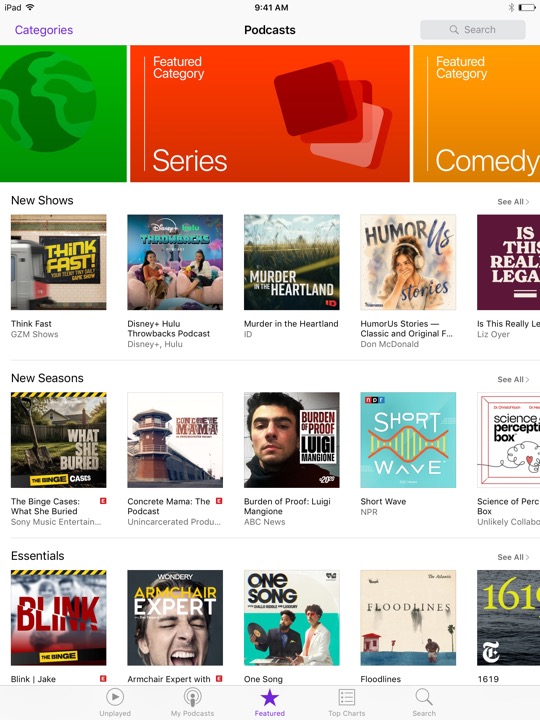This screenshot has height=720, width=540.
Task: Switch to the My Podcasts tab
Action: coord(192,703)
